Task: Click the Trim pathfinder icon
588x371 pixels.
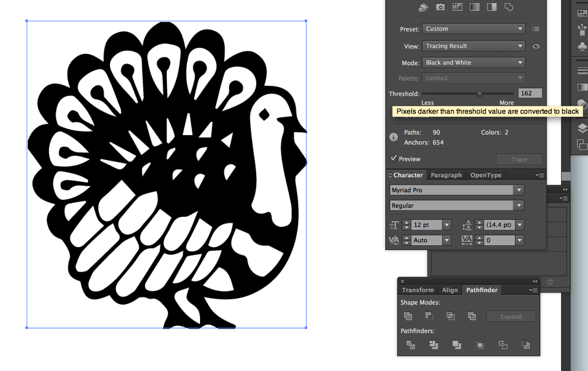Action: pos(434,345)
